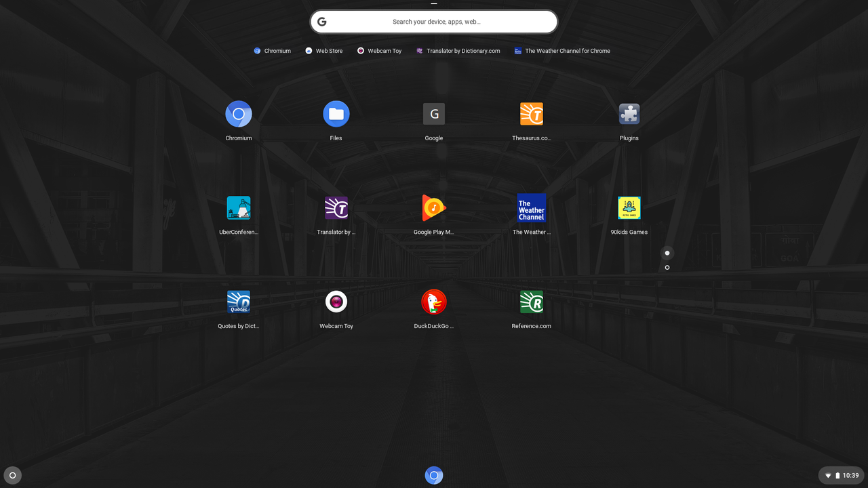Open the Chromium browser app

click(238, 113)
